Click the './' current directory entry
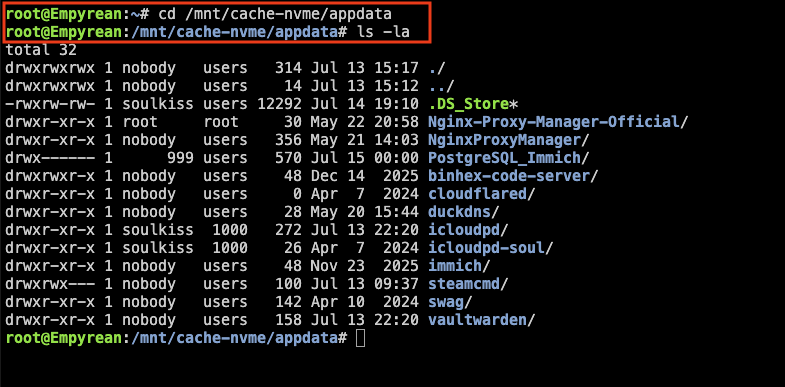This screenshot has height=387, width=785. pyautogui.click(x=437, y=68)
